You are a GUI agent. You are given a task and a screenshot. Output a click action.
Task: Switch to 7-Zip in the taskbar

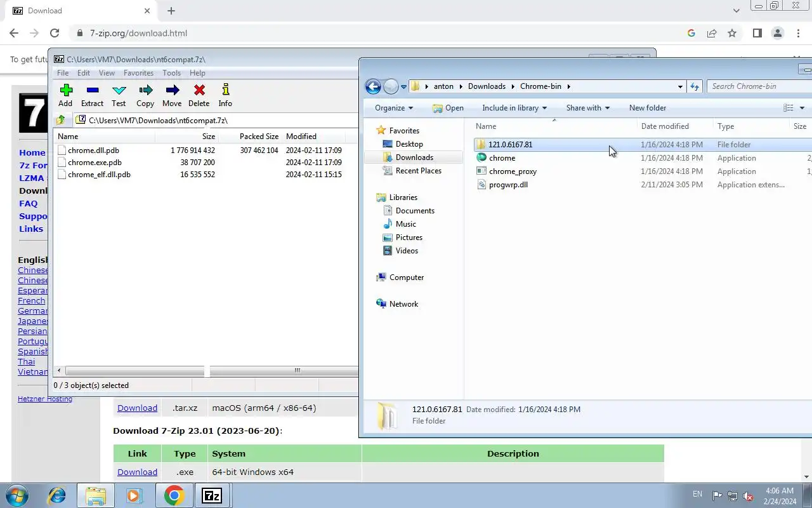point(212,495)
